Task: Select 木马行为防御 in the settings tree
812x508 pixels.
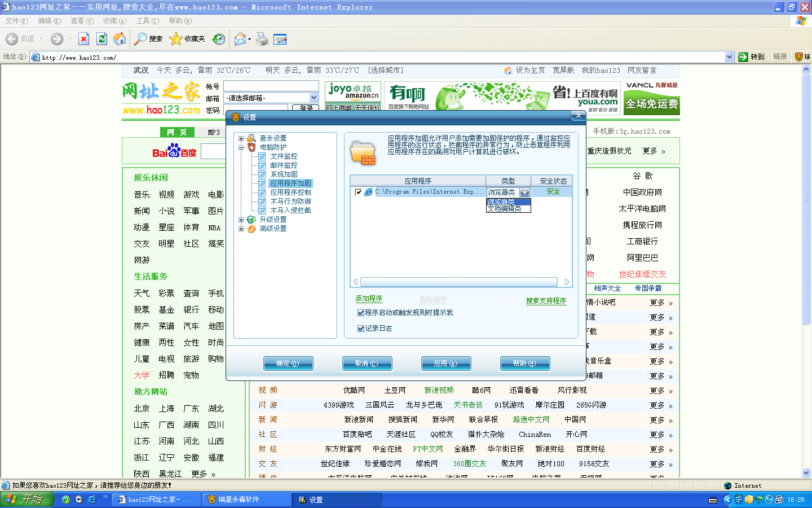Action: (x=290, y=202)
